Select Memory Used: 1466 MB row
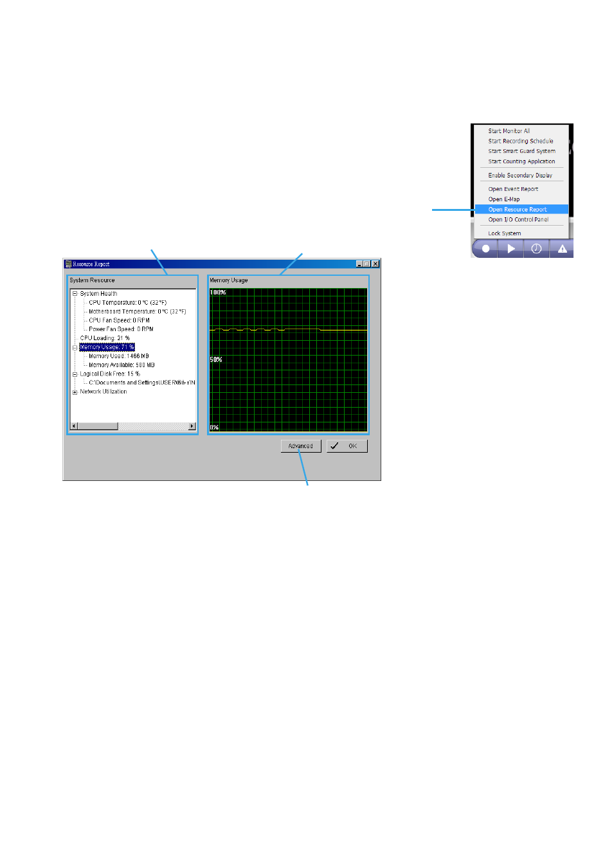This screenshot has height=868, width=614. [x=119, y=356]
